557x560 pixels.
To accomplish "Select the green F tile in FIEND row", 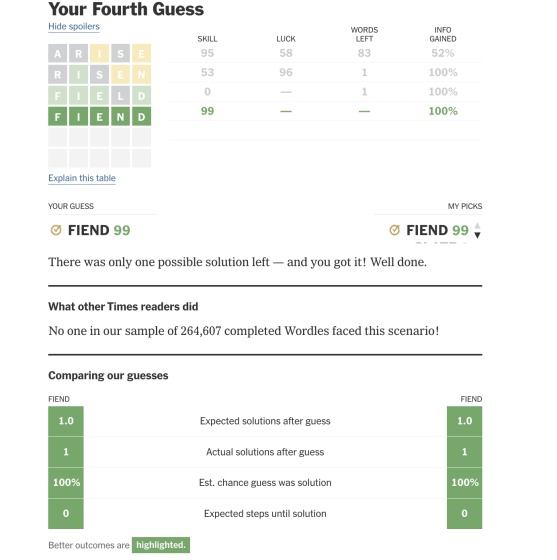I will tap(57, 116).
